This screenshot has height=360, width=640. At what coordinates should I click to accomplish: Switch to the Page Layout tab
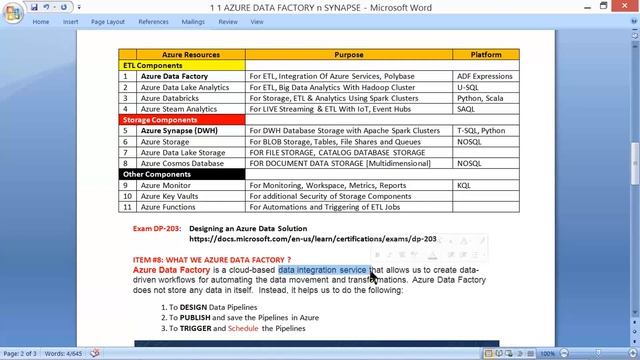(108, 22)
